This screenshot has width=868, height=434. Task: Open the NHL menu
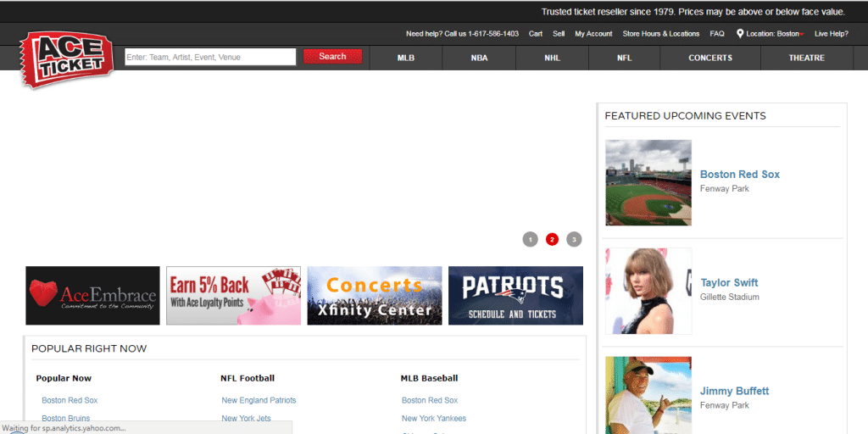coord(552,58)
